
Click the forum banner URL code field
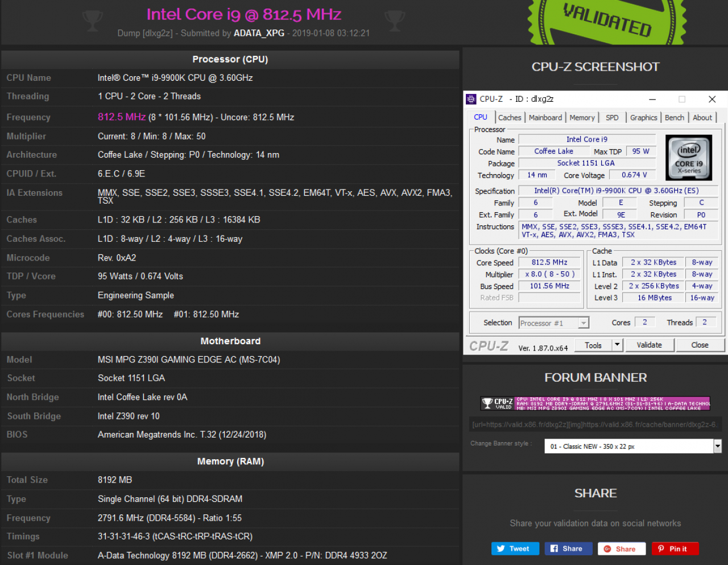pyautogui.click(x=595, y=424)
